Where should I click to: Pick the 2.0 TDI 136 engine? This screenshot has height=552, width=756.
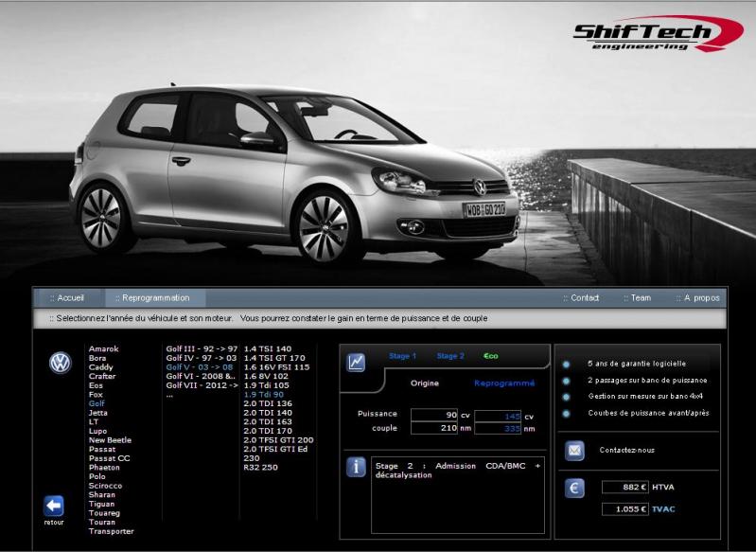coord(268,404)
